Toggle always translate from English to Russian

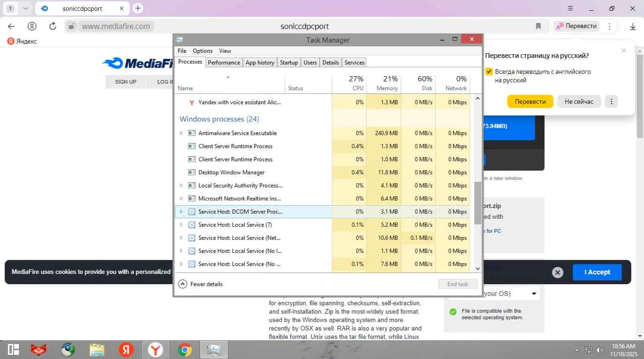coord(489,72)
